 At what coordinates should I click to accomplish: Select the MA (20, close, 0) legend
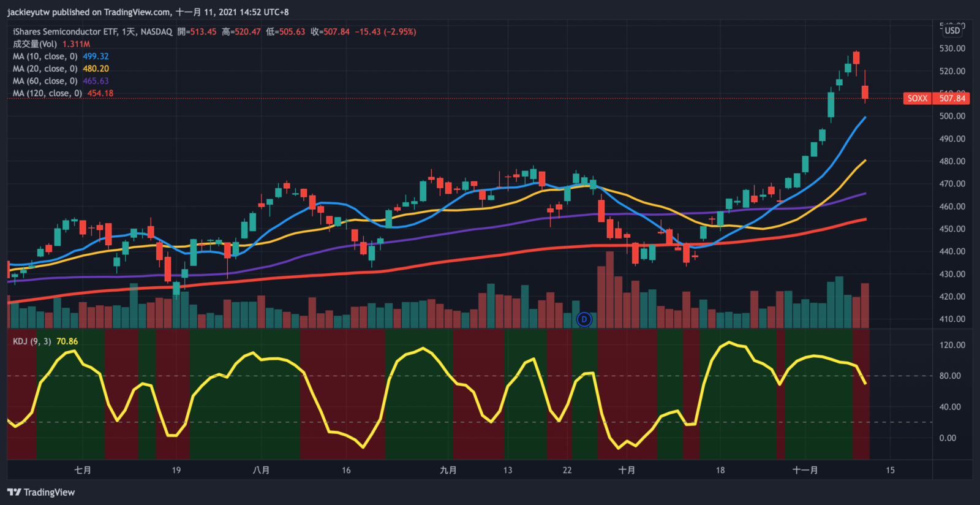pos(45,69)
